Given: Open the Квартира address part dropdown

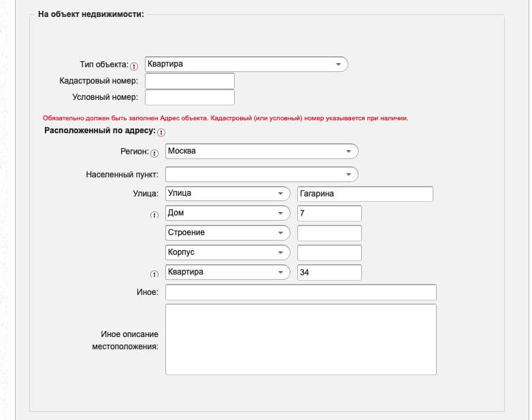Looking at the screenshot, I should coord(227,273).
